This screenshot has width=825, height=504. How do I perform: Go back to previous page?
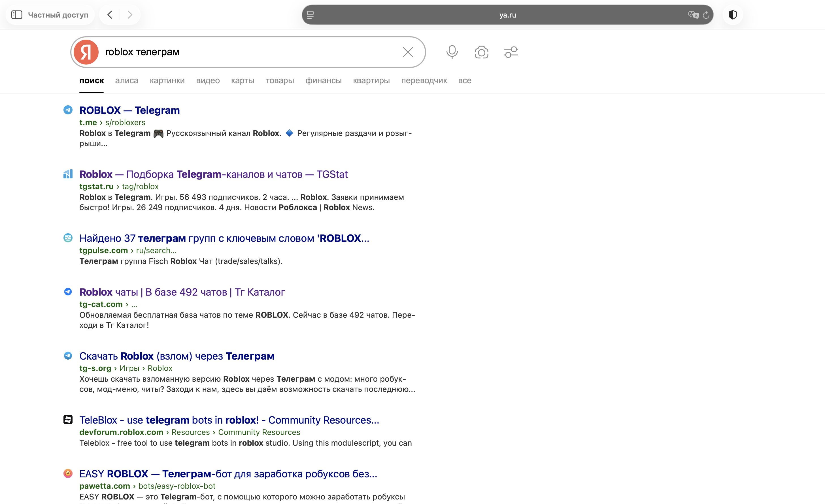tap(110, 15)
